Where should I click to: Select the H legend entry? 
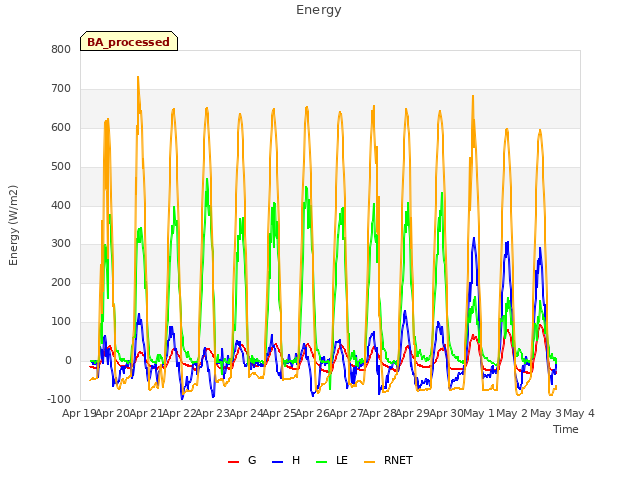(286, 460)
